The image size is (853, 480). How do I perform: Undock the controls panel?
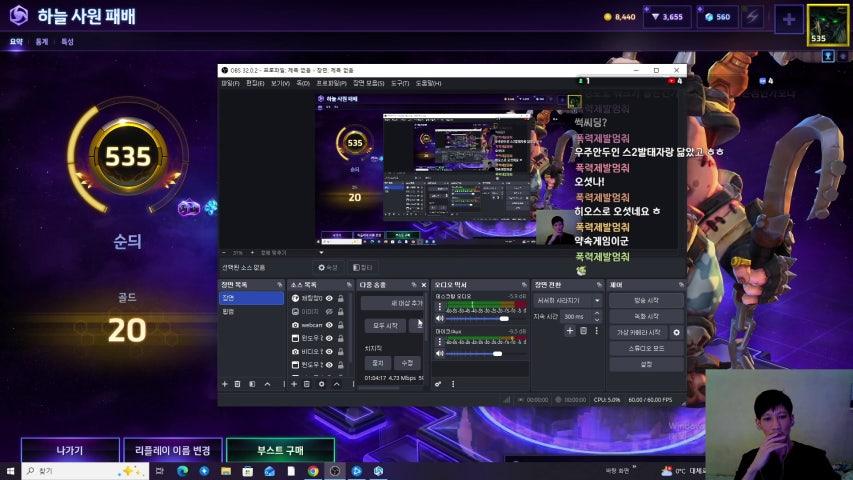681,285
